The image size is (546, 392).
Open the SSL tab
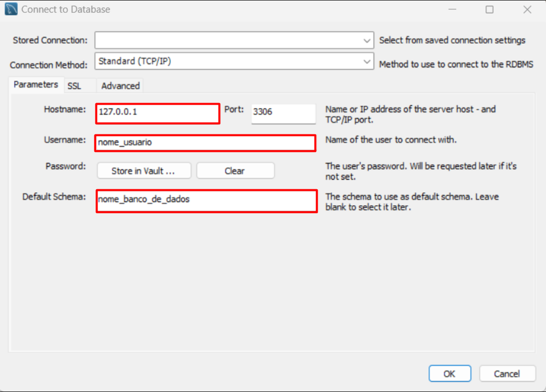pos(74,86)
